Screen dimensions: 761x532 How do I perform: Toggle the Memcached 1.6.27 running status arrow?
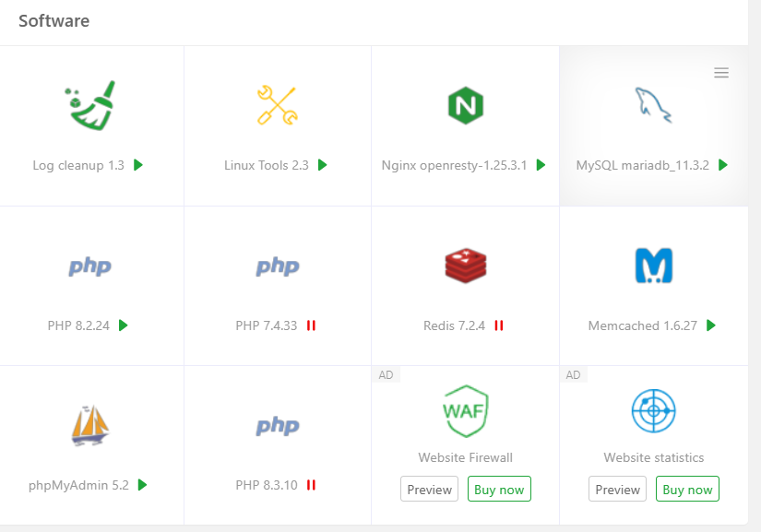point(711,325)
